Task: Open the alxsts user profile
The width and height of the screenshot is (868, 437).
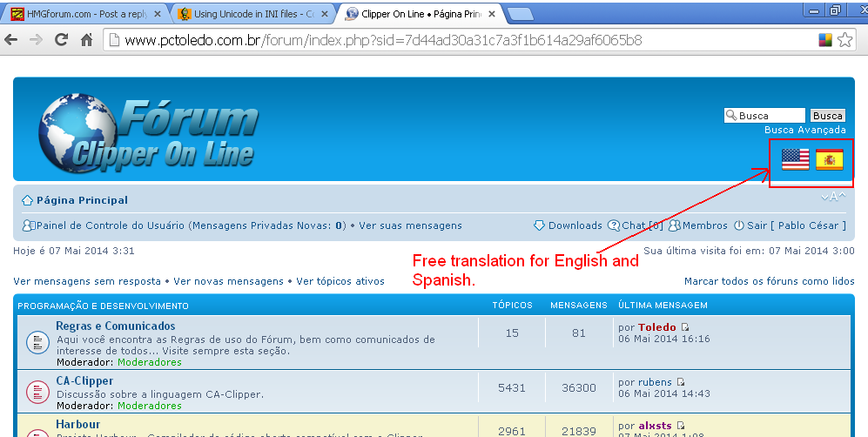Action: click(655, 426)
